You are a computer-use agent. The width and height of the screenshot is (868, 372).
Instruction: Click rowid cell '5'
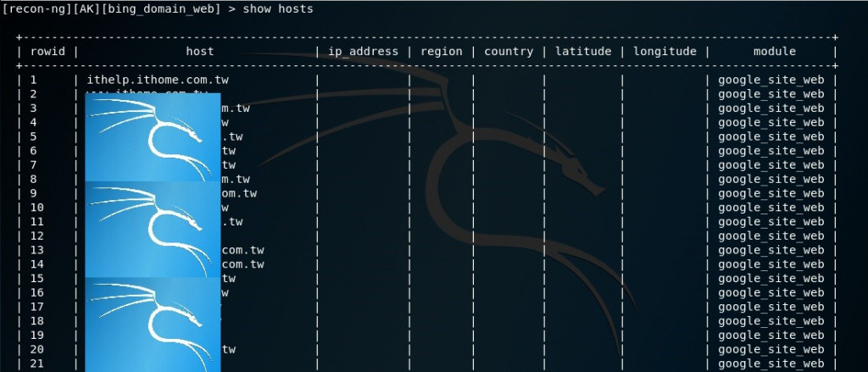34,136
